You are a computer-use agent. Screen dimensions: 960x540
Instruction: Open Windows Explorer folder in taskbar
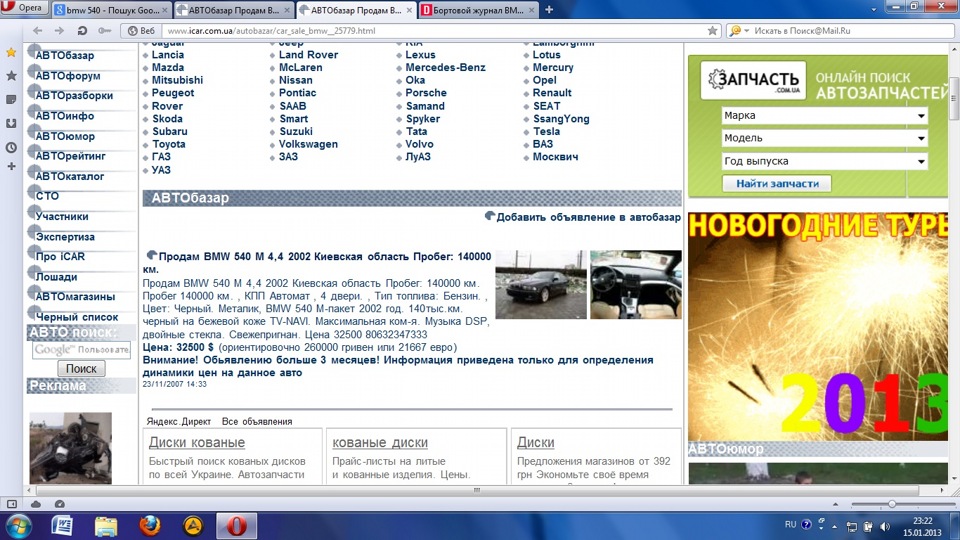(106, 526)
